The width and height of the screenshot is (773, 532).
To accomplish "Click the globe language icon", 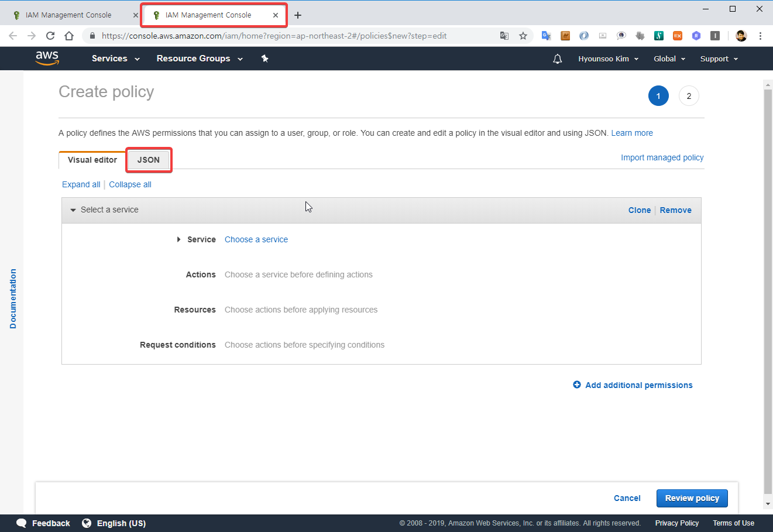I will [x=87, y=523].
